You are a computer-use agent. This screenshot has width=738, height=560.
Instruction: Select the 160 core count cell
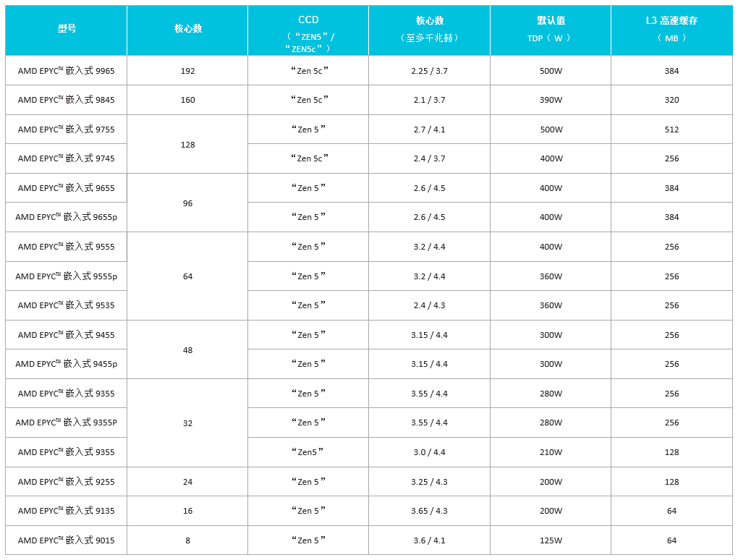188,100
